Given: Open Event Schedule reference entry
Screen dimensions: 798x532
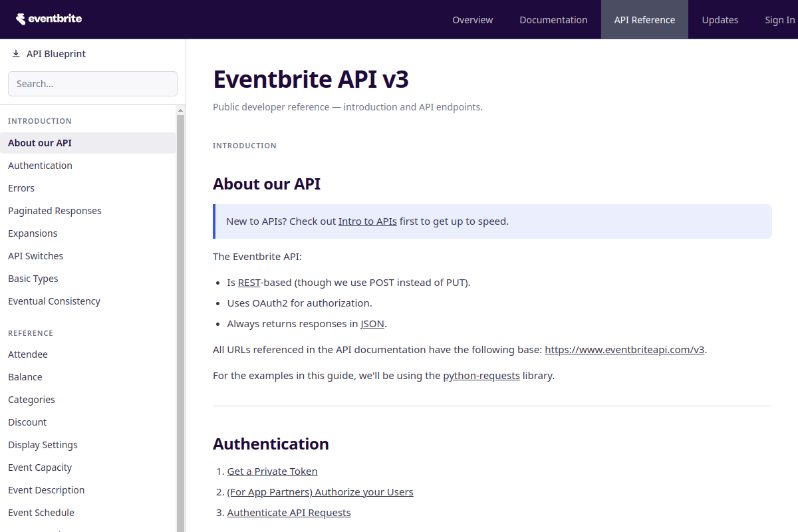Looking at the screenshot, I should pyautogui.click(x=88, y=513).
